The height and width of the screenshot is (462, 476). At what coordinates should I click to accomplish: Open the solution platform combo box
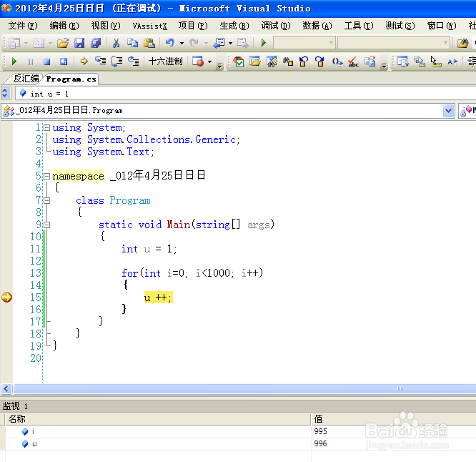tap(394, 43)
